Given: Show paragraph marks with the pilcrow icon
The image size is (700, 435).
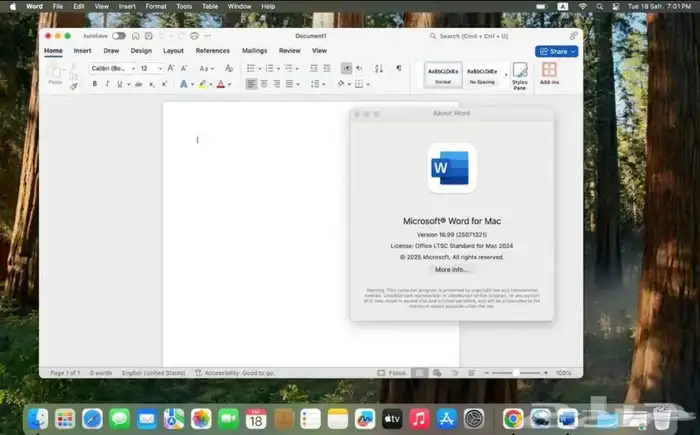Looking at the screenshot, I should 399,68.
